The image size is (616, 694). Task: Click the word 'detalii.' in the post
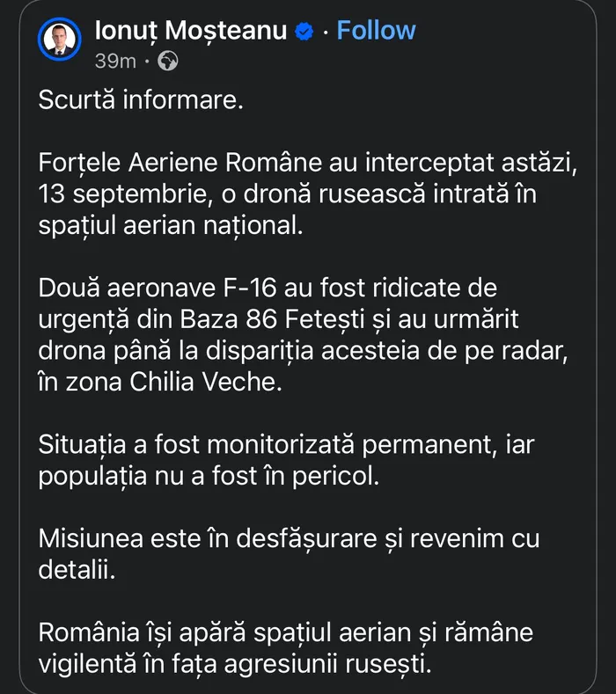coord(76,569)
